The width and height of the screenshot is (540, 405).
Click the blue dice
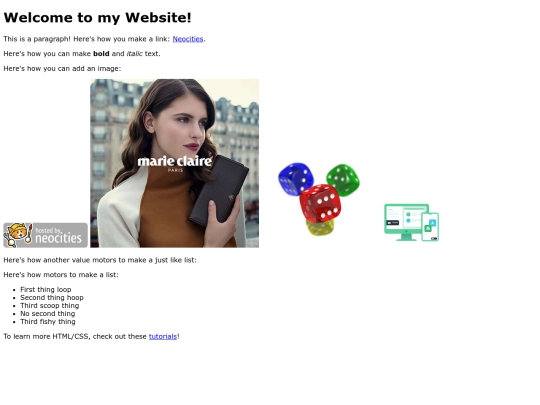click(x=296, y=179)
